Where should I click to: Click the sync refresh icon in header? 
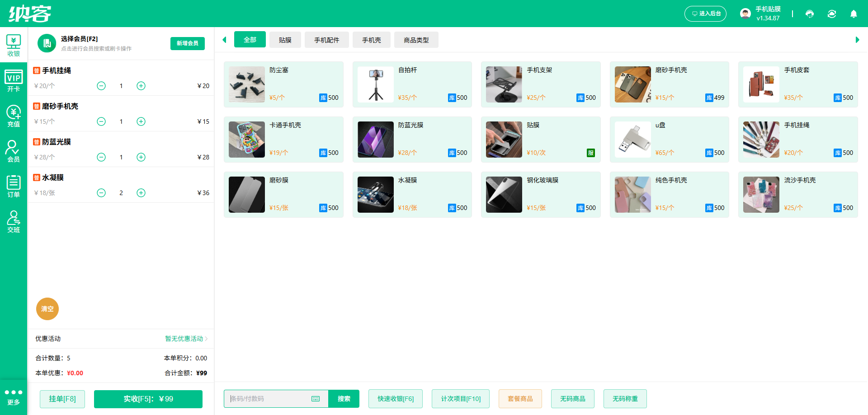click(832, 14)
